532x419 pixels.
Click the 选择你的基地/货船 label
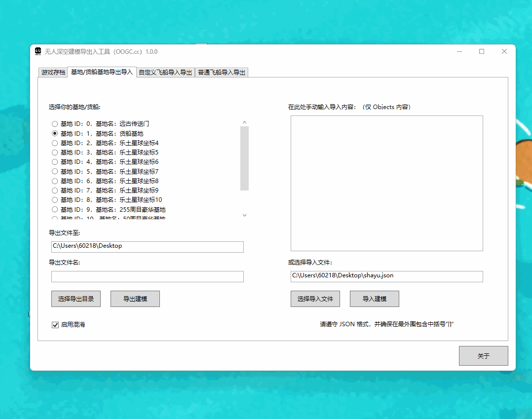(x=75, y=107)
